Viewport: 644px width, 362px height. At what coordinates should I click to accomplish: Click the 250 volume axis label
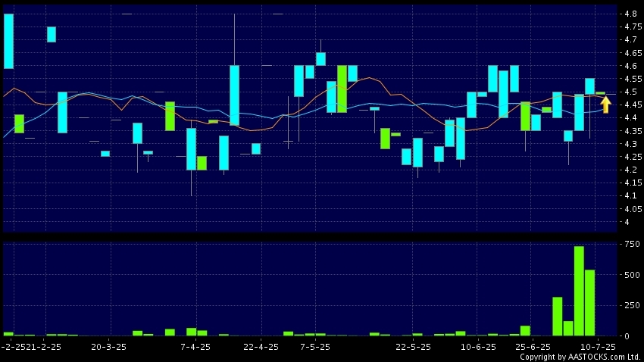(632, 305)
